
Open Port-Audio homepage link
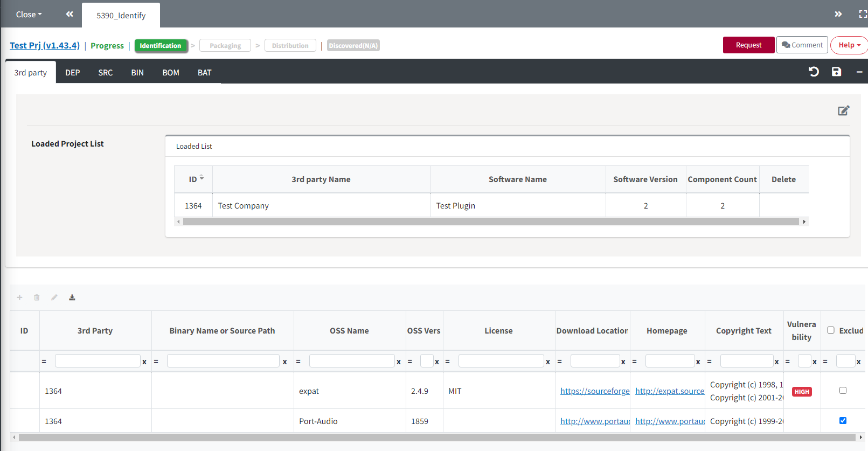670,421
